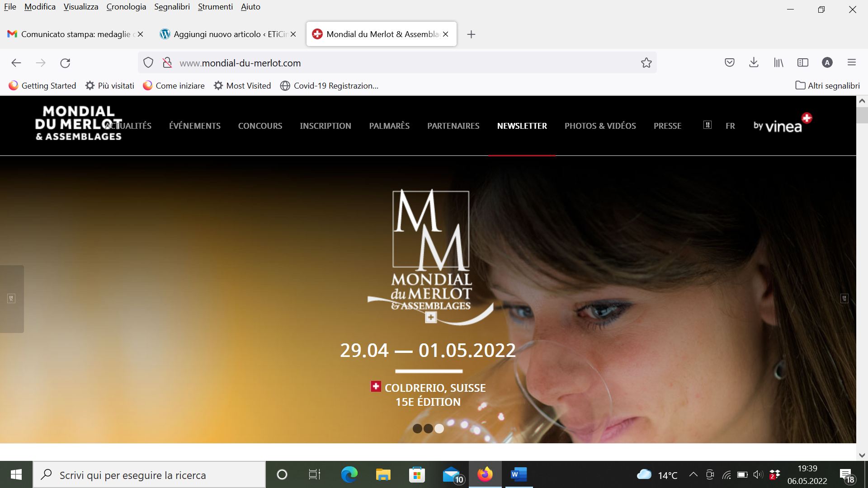Click the icon left of FR
This screenshot has height=488, width=868.
tap(708, 125)
